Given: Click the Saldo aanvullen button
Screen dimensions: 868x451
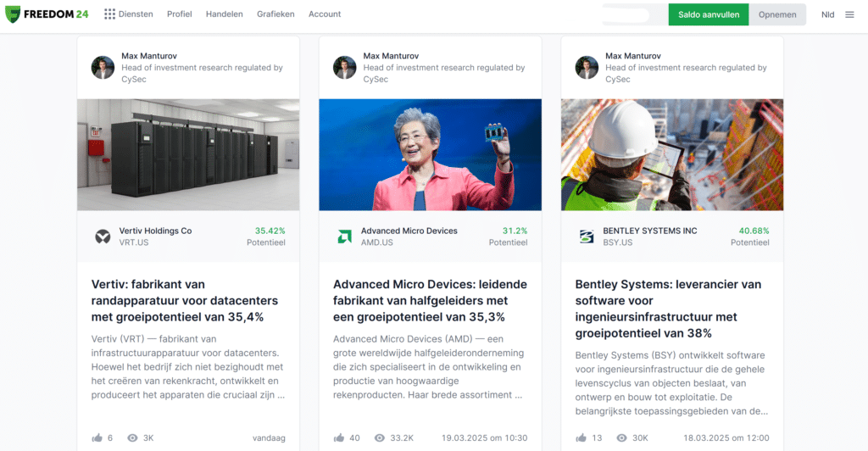Looking at the screenshot, I should (x=709, y=14).
